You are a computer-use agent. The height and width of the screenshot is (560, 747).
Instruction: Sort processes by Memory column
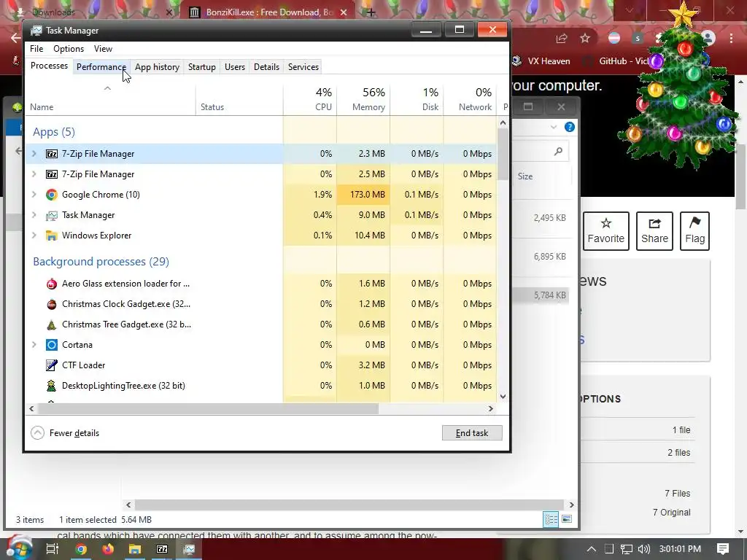pyautogui.click(x=363, y=99)
